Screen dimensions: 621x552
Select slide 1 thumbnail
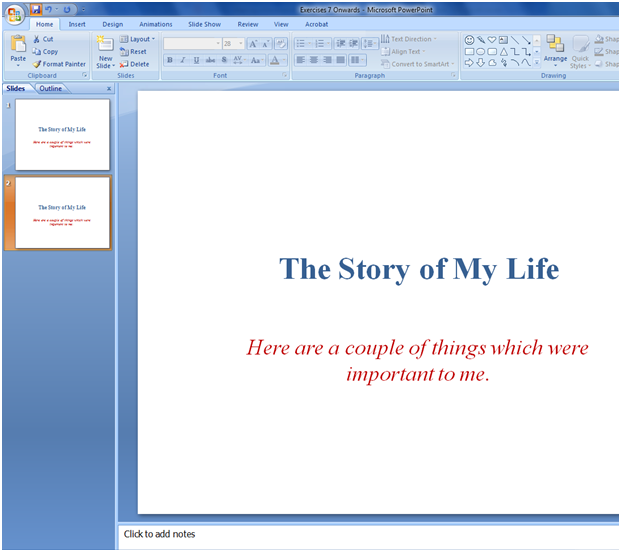(63, 135)
